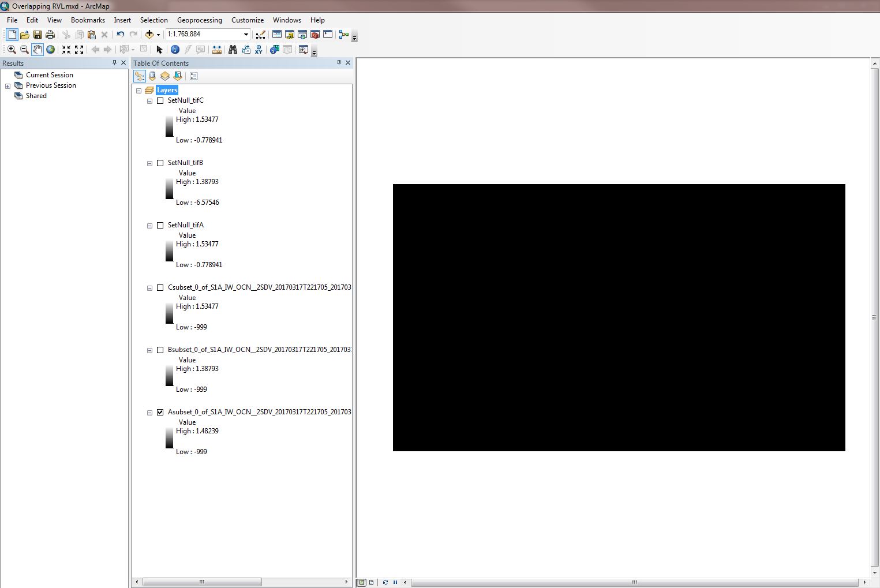Open the ArcToolbox window
The height and width of the screenshot is (588, 880).
point(315,35)
